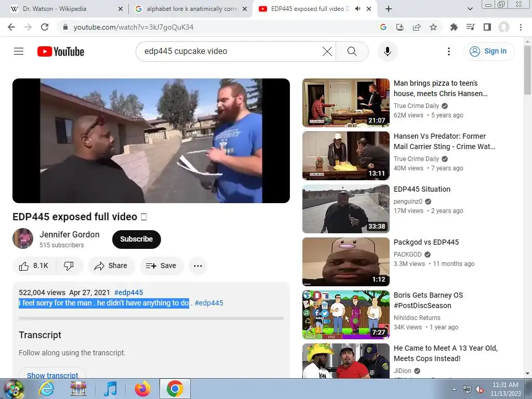Click the Google icon in address bar

coord(383,27)
